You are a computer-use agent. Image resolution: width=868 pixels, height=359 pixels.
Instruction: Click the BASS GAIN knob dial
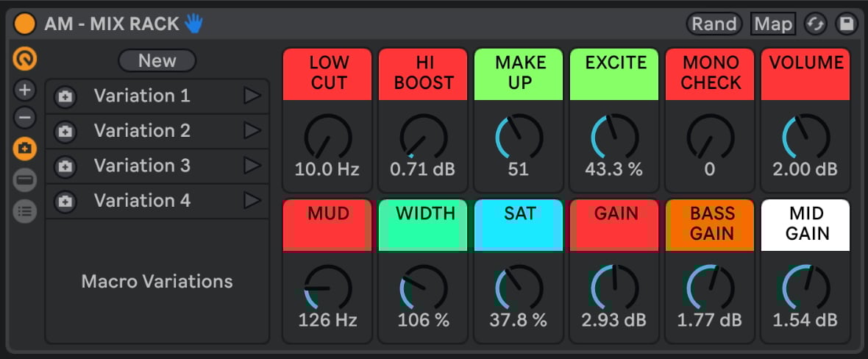click(711, 288)
